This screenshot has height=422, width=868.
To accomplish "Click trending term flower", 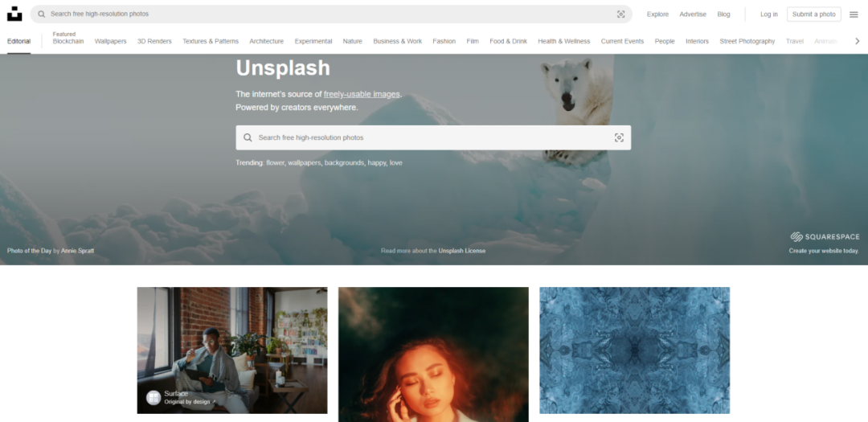I will pos(275,163).
